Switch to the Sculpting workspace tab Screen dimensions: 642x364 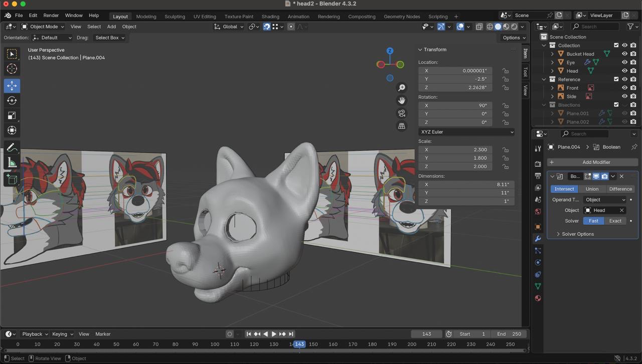175,17
